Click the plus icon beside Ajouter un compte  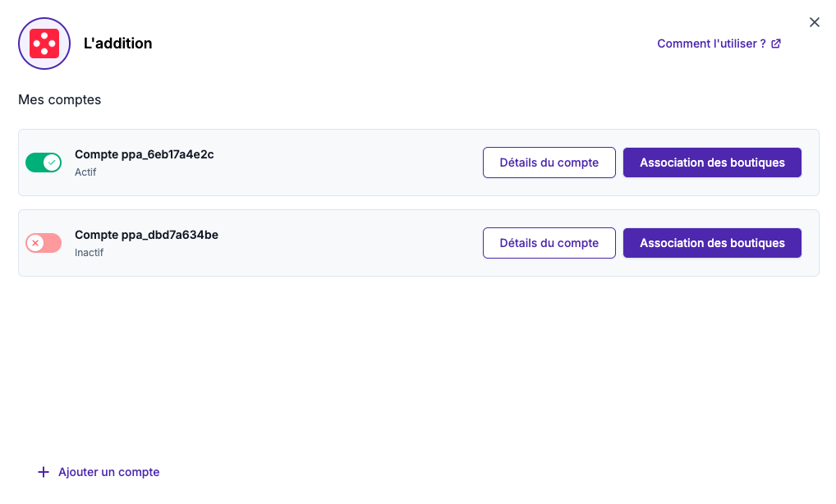(44, 472)
